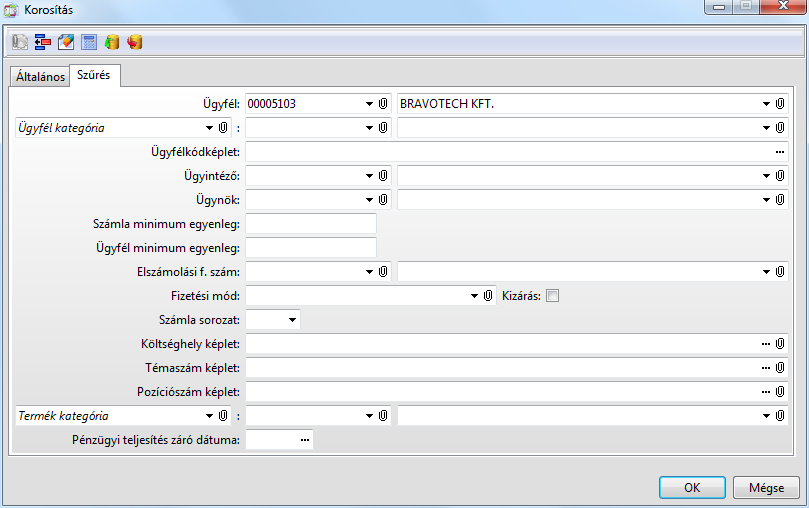This screenshot has width=809, height=508.
Task: Open the Elszámolási f. szám code dropdown
Action: [x=369, y=272]
